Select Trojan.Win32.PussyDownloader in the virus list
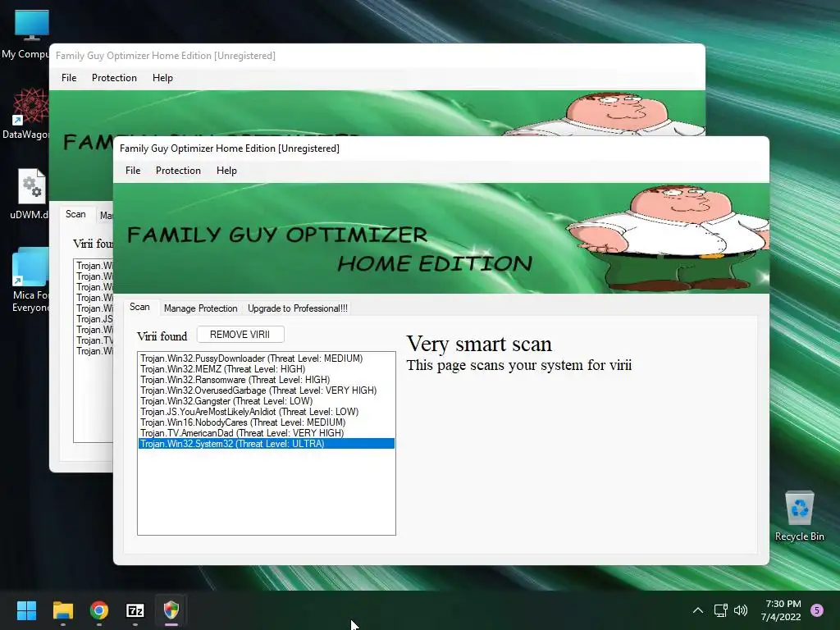Screen dimensions: 840x630 (267, 358)
